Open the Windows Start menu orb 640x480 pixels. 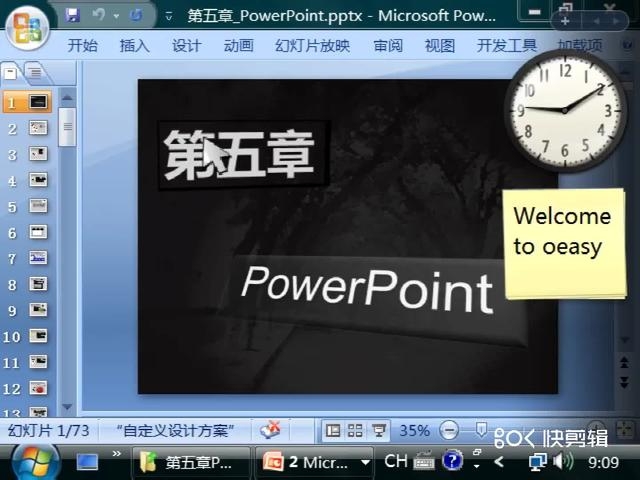pyautogui.click(x=36, y=462)
